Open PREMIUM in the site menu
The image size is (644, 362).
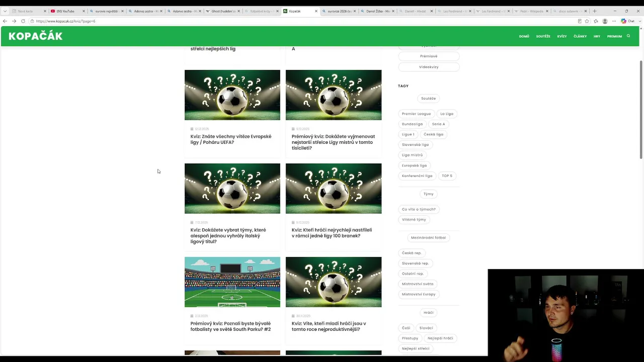click(x=614, y=36)
